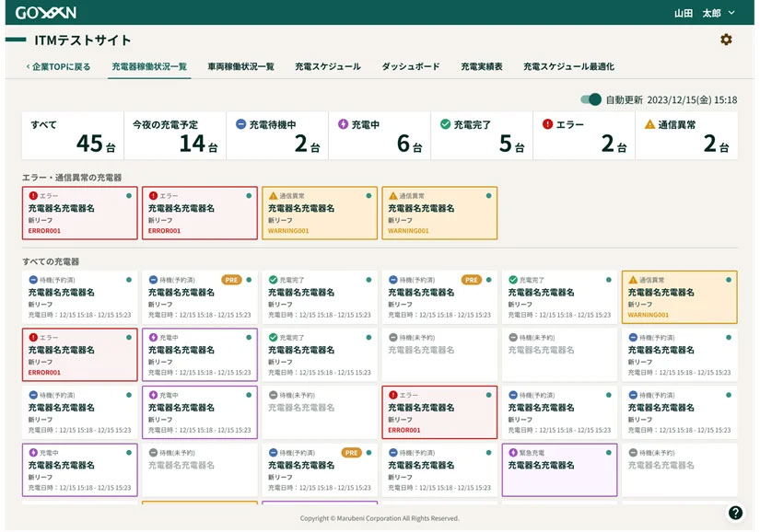Open the first WARNING001 通信異常 charger card

(320, 214)
